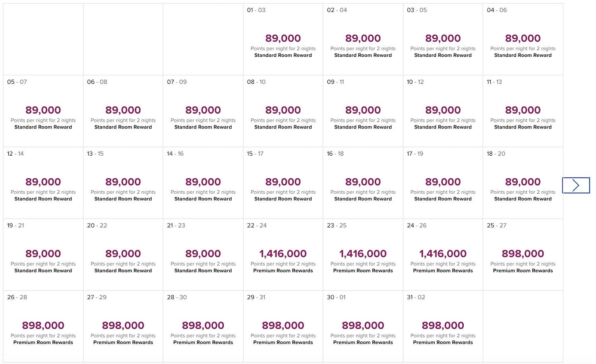The width and height of the screenshot is (596, 364).
Task: Pick the 18 - 20 stay dates
Action: 522,183
